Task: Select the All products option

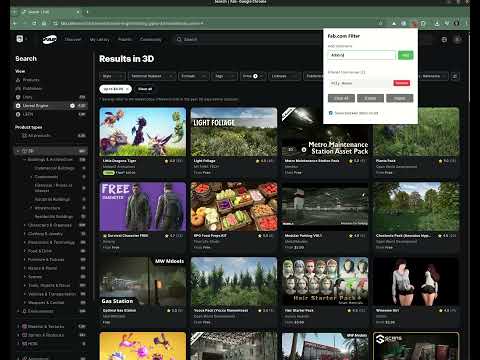Action: pyautogui.click(x=51, y=136)
